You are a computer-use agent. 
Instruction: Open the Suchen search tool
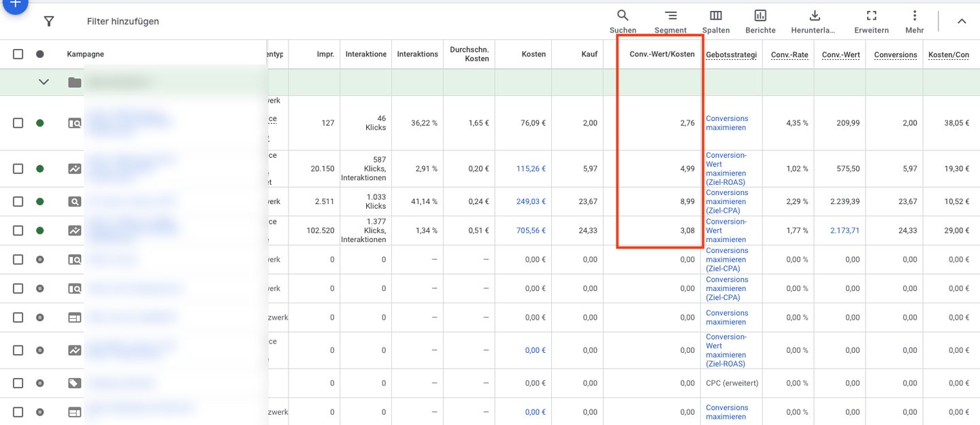(x=623, y=21)
